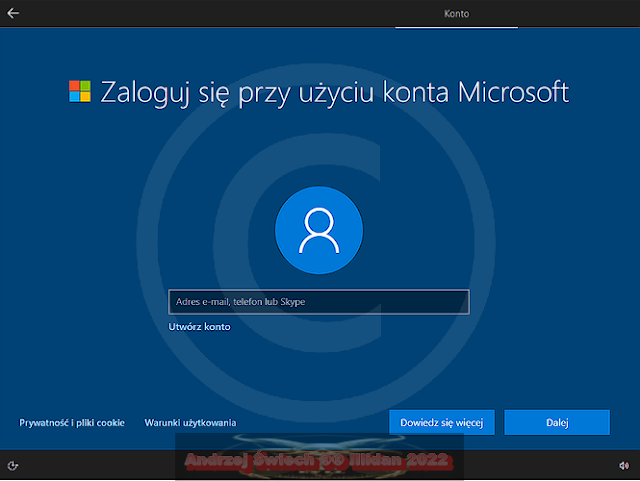Open Warunki użytkowania link
This screenshot has height=481, width=640.
pos(190,423)
